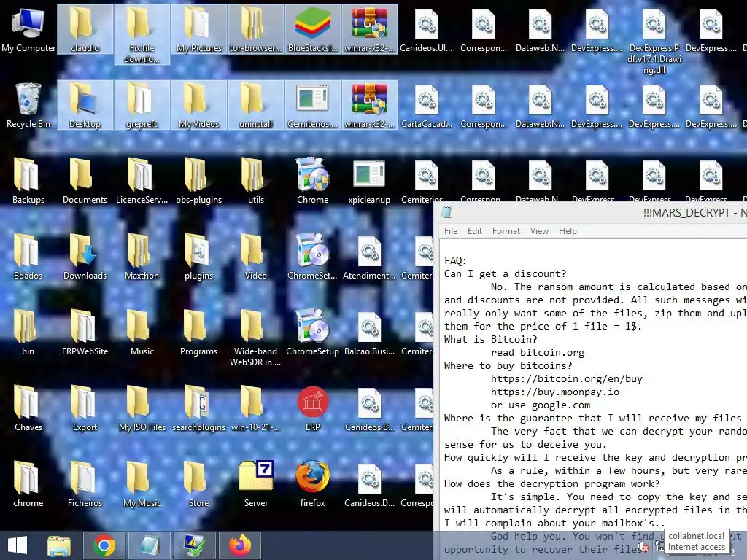
Task: Click 'or use google.com' line
Action: [x=541, y=405]
